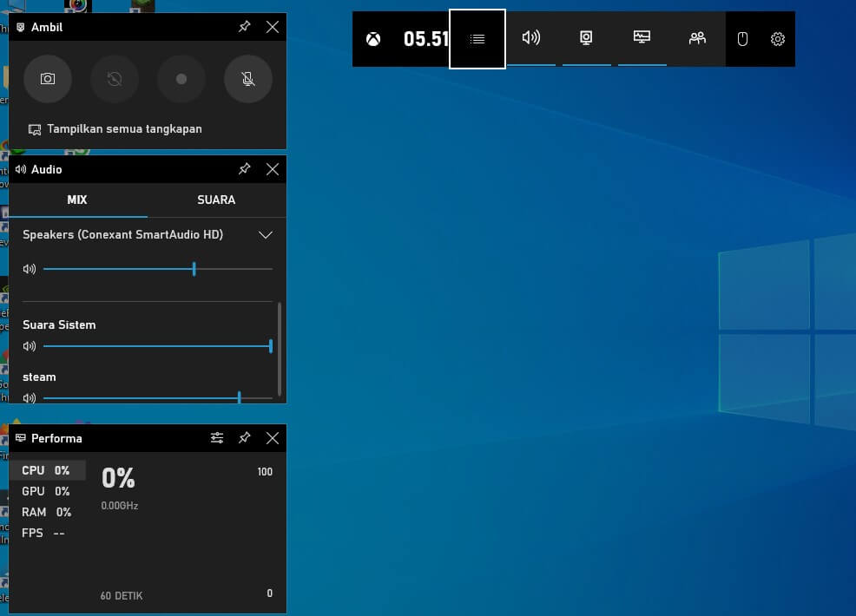856x616 pixels.
Task: Open Xbox Social people icon
Action: 697,38
